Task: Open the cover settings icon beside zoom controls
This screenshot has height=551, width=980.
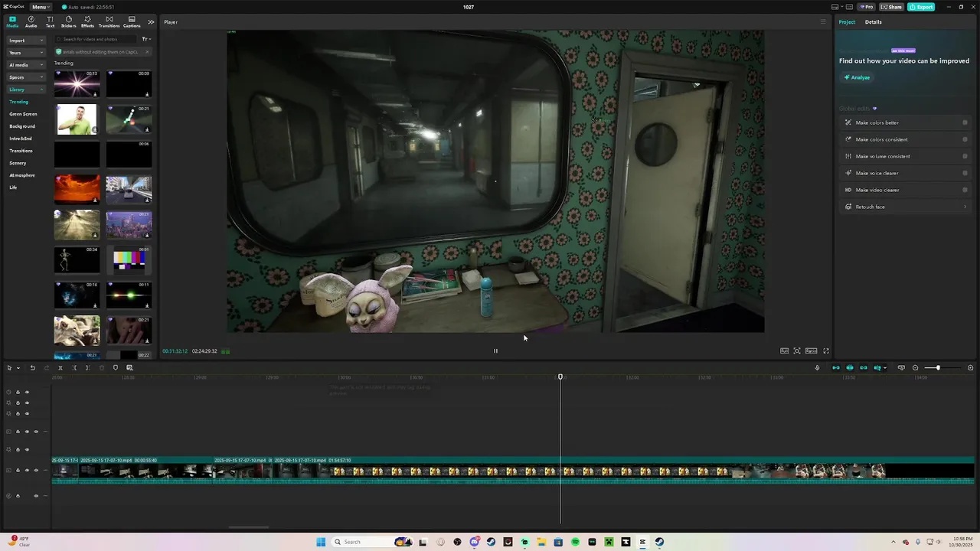Action: (901, 368)
